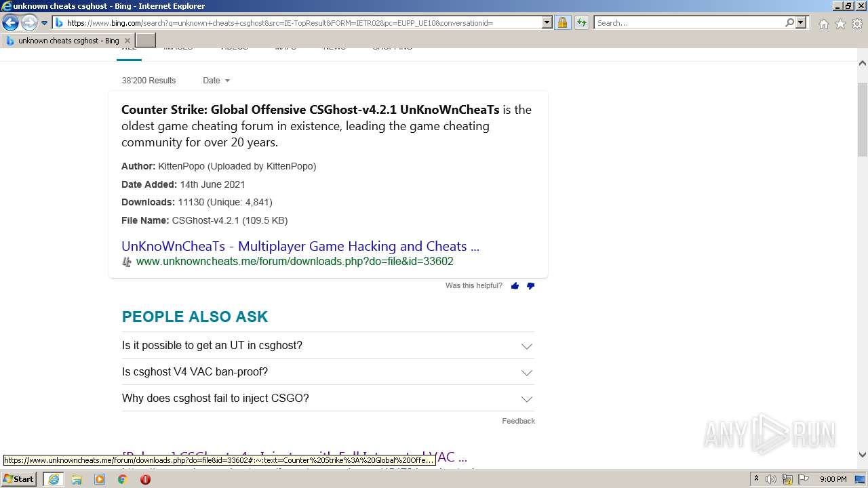
Task: Open Tools gear icon
Action: (x=857, y=24)
